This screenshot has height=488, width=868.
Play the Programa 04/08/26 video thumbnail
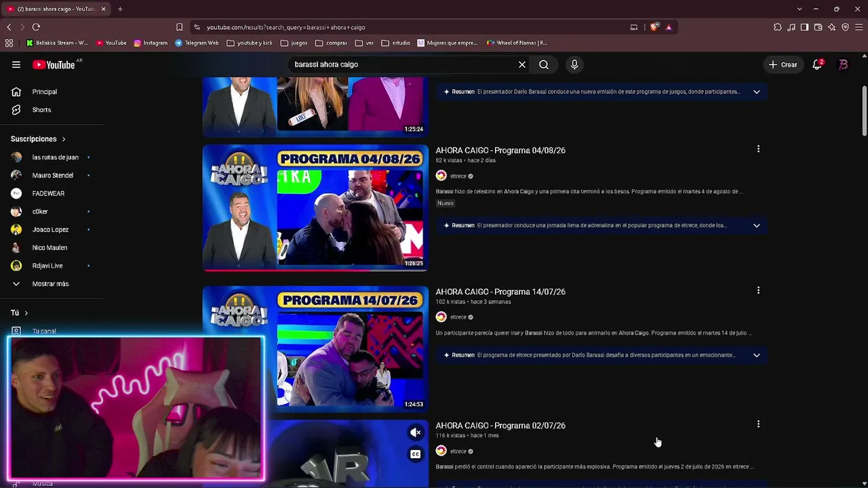[315, 207]
